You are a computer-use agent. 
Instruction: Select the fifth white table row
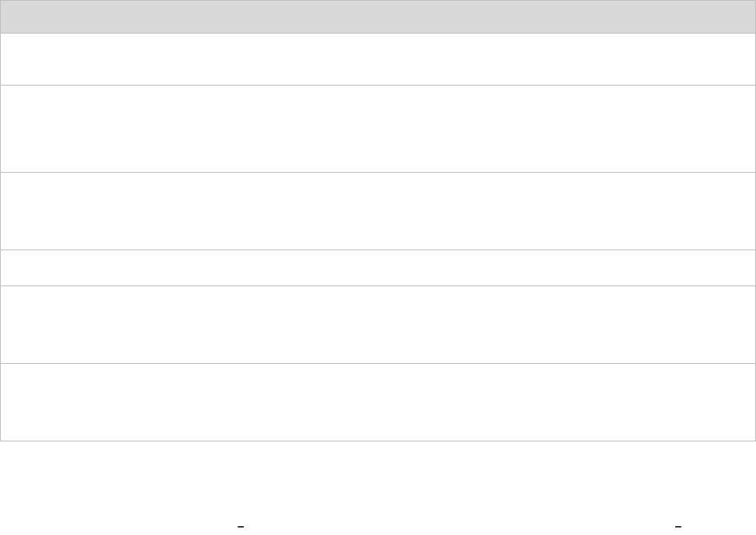coord(378,325)
